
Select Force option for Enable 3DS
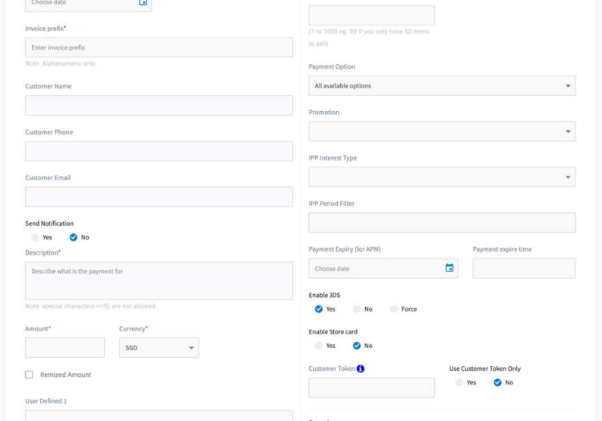pyautogui.click(x=394, y=309)
